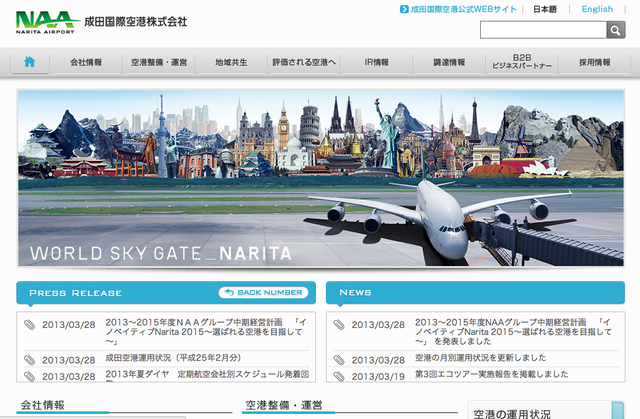Open the 採用情報 navigation menu
Screen dimensions: 640x419
pyautogui.click(x=595, y=62)
